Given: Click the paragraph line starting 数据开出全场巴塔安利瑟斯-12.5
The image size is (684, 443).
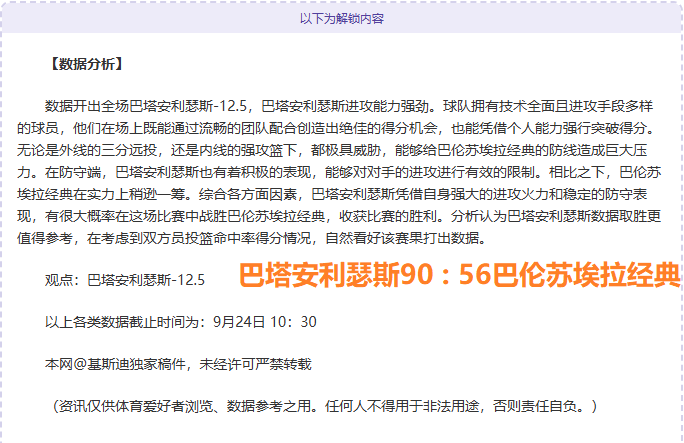Looking at the screenshot, I should pyautogui.click(x=349, y=106).
